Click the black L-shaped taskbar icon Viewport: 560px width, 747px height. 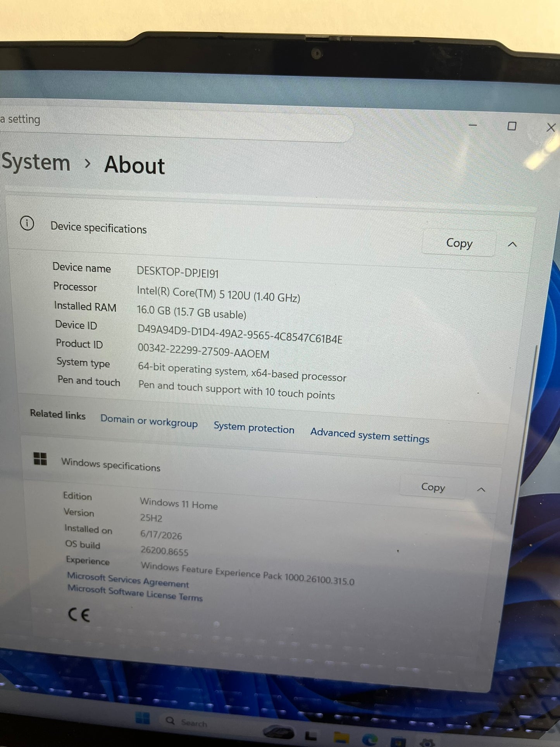(311, 735)
